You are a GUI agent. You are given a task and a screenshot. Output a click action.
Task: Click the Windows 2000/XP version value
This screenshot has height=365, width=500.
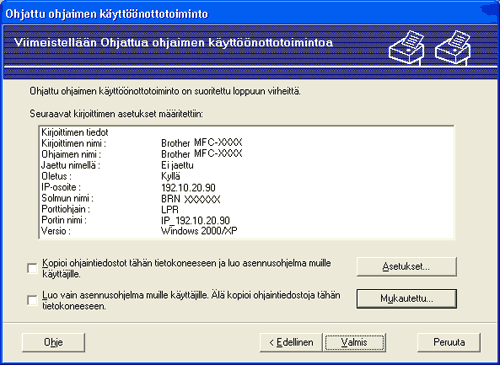199,231
